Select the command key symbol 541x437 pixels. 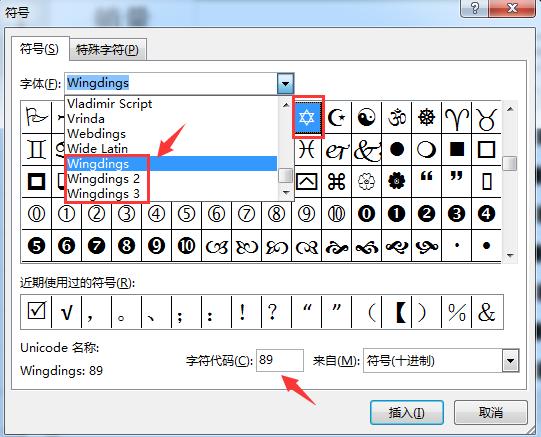coord(337,181)
